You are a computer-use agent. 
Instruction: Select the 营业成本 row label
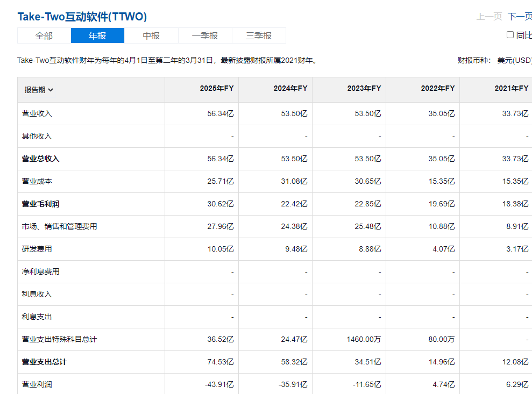(x=37, y=181)
